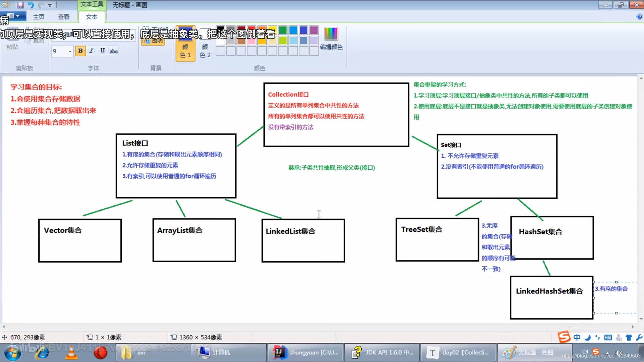Open the red circle taskbar app

[x=100, y=353]
